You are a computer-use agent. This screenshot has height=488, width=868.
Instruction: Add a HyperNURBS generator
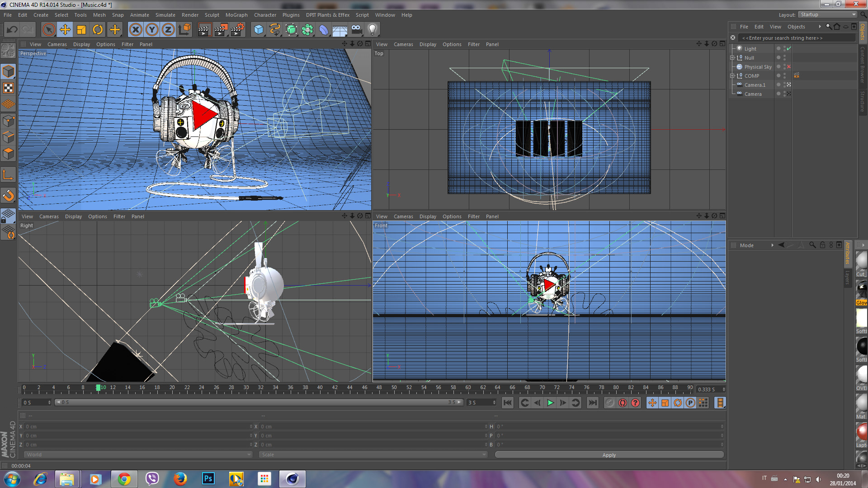pos(291,30)
